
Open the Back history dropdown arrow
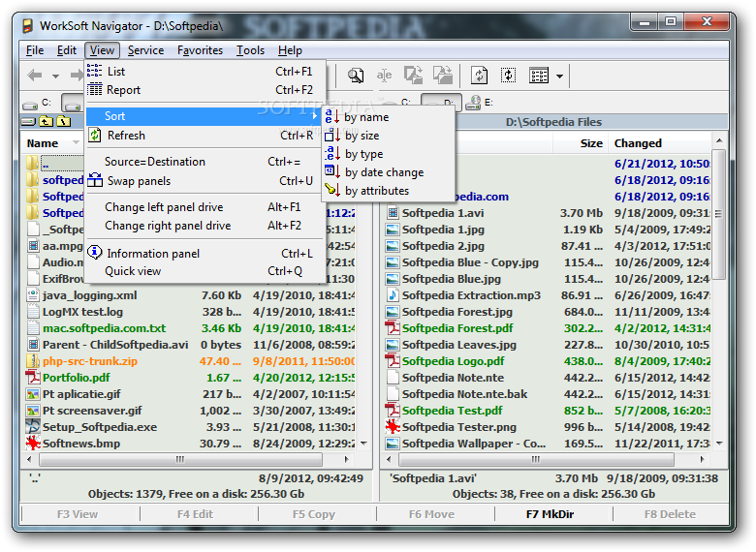[56, 77]
